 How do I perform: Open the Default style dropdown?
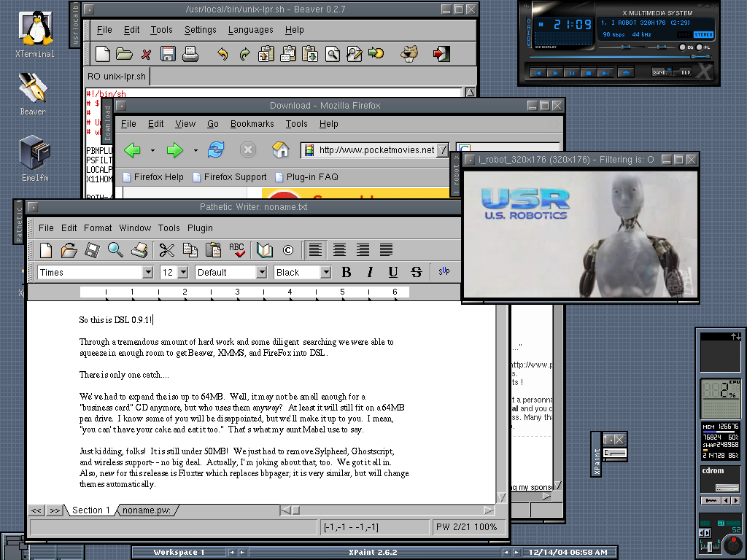262,273
